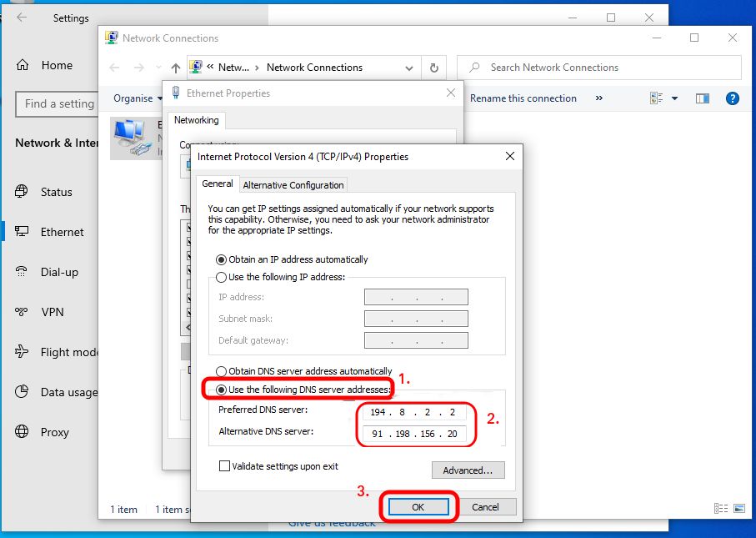The height and width of the screenshot is (538, 756).
Task: Expand the toolbar overflow chevron
Action: pyautogui.click(x=598, y=98)
